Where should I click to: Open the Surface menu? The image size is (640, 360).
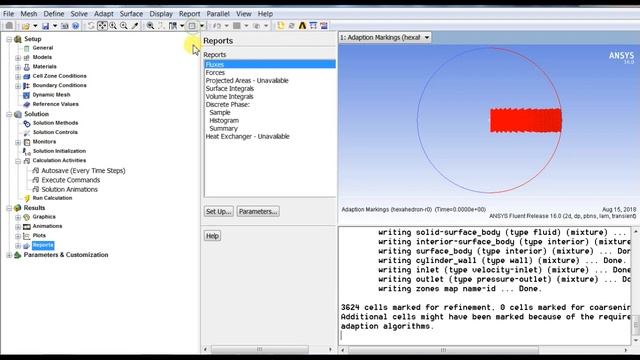tap(131, 14)
